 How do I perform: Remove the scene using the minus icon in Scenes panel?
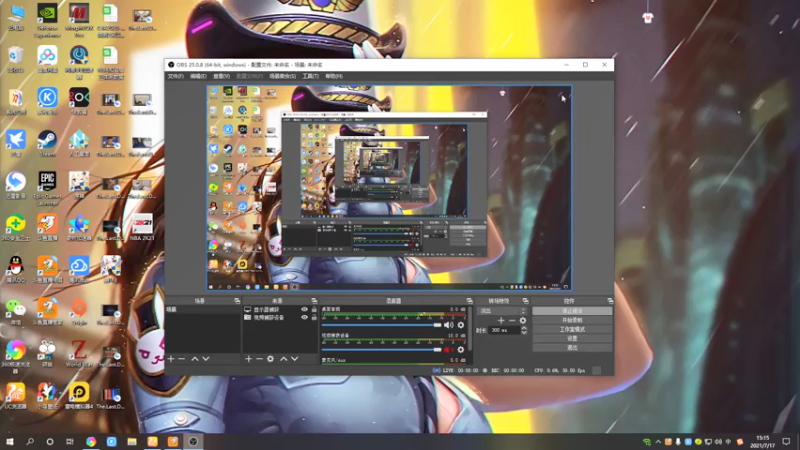[182, 359]
